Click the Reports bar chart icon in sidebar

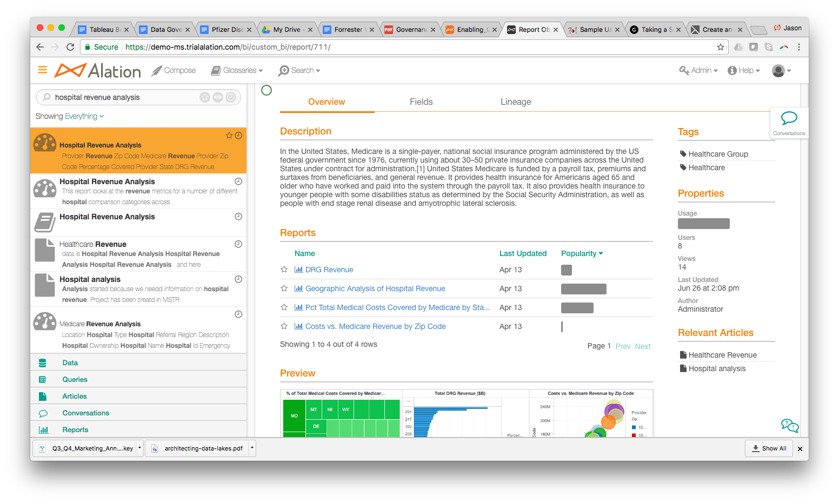(x=43, y=430)
